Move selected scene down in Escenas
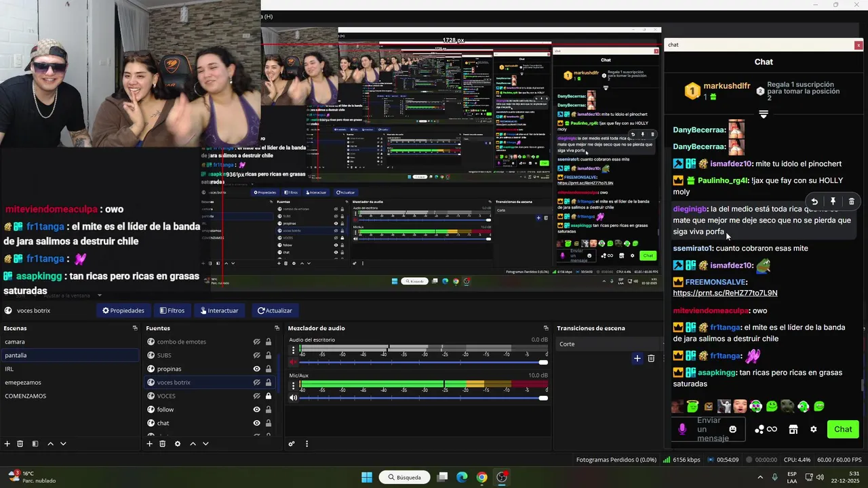The image size is (868, 488). pyautogui.click(x=63, y=444)
